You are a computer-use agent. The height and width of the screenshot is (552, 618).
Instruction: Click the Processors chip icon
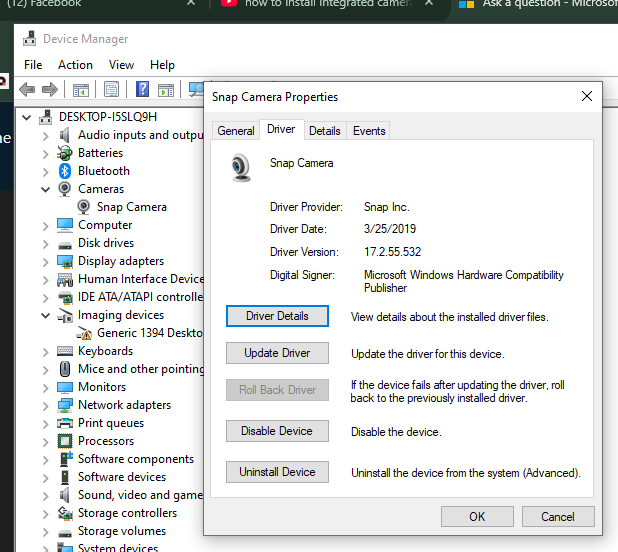click(x=65, y=441)
